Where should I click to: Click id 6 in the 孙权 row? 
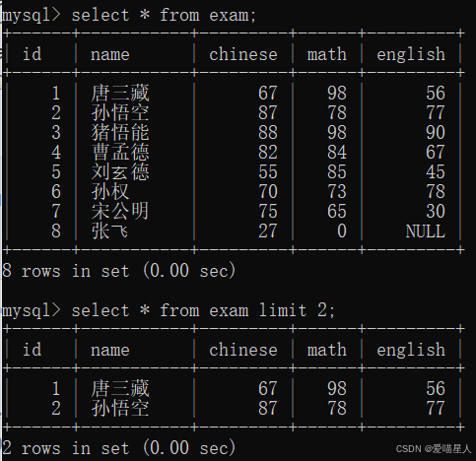coord(56,192)
